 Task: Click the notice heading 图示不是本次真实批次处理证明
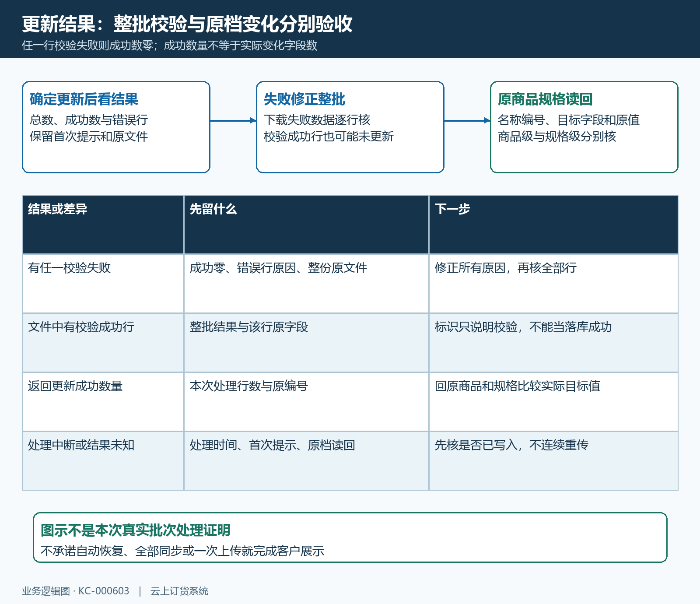(x=136, y=530)
